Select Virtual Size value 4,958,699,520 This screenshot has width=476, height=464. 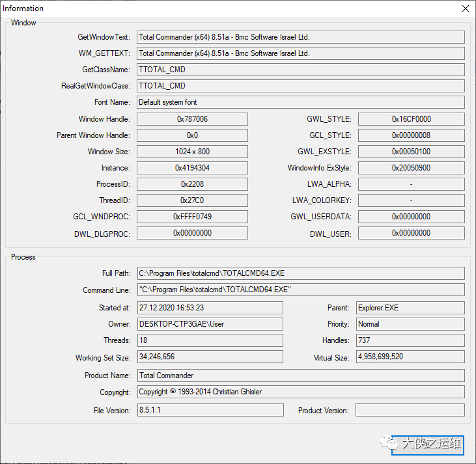[x=410, y=357]
